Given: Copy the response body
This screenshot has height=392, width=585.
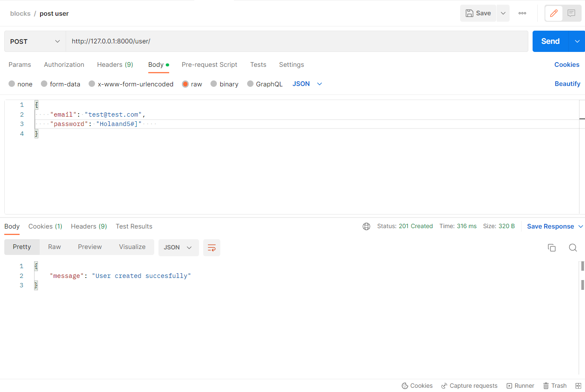Looking at the screenshot, I should (552, 247).
